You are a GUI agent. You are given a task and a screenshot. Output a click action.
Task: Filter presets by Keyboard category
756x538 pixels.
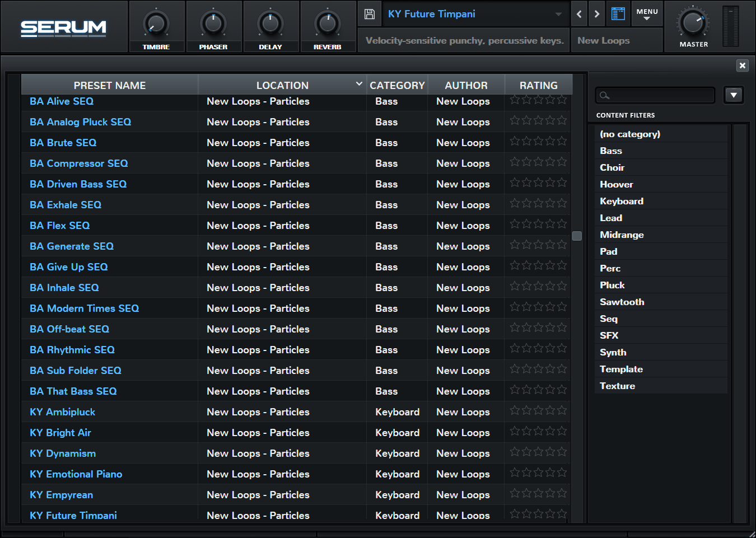pos(621,201)
